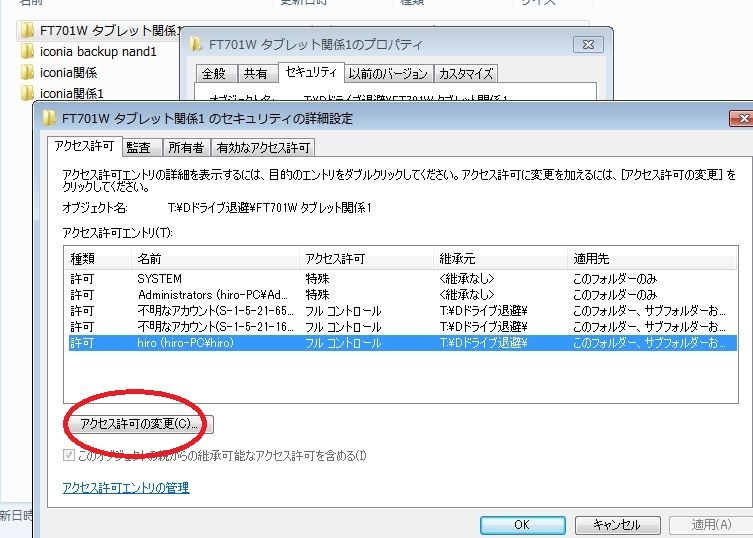Close the properties dialog with X button
Screen dimensions: 753x538
tap(586, 44)
